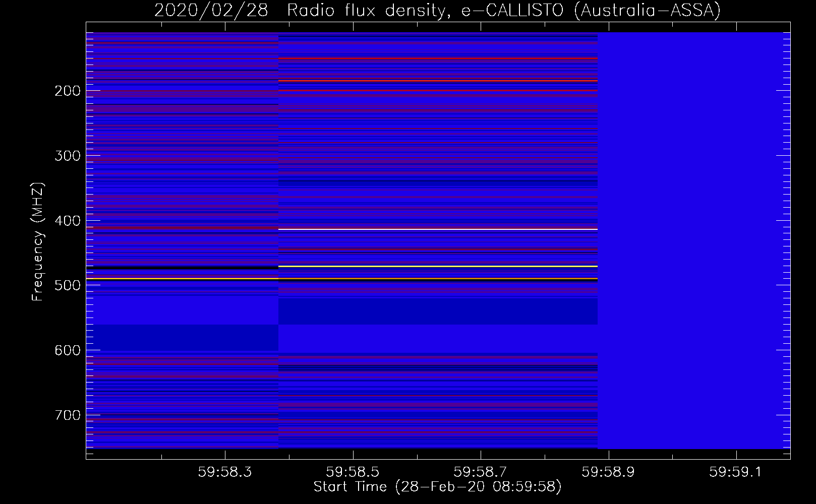This screenshot has width=816, height=504.
Task: Click the 'Start Time (28-Feb-20 08:59:58)' axis label
Action: tap(437, 487)
